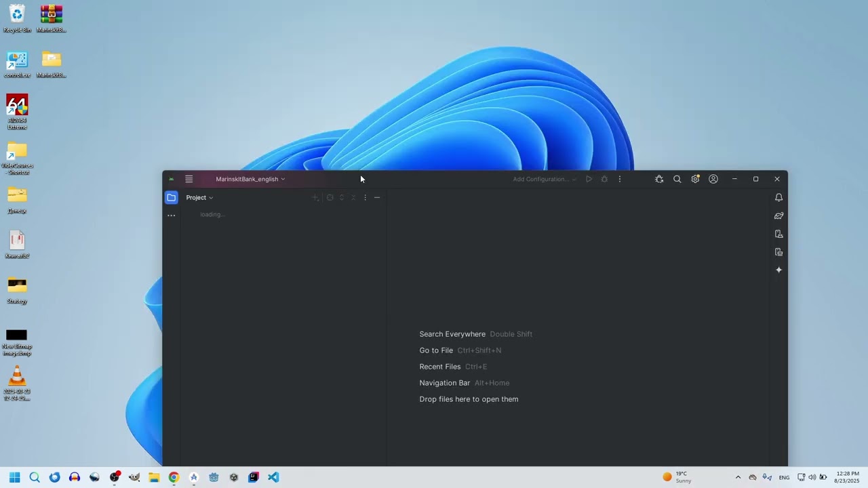The image size is (868, 488).
Task: Hide the Project panel with minus icon
Action: click(x=377, y=197)
